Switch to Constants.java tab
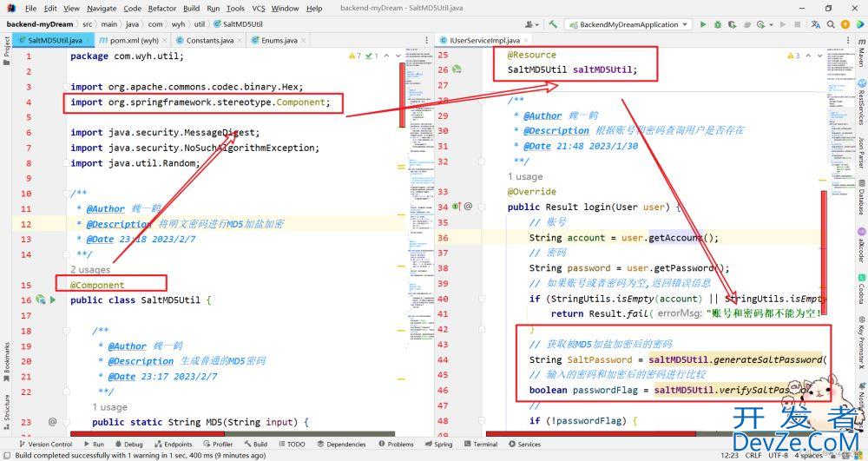The image size is (868, 461). [x=209, y=41]
